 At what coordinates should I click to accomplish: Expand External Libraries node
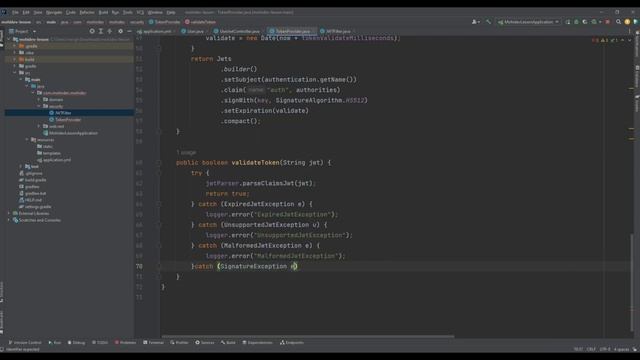9,213
